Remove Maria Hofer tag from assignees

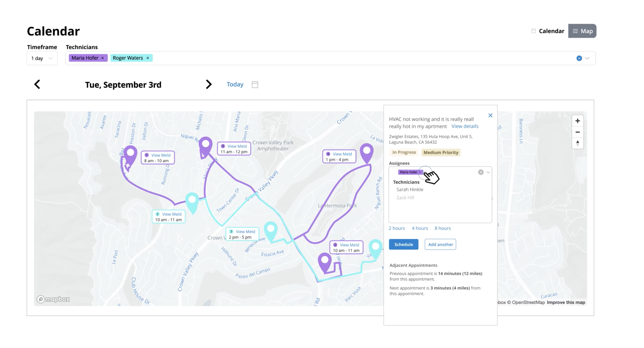[420, 172]
